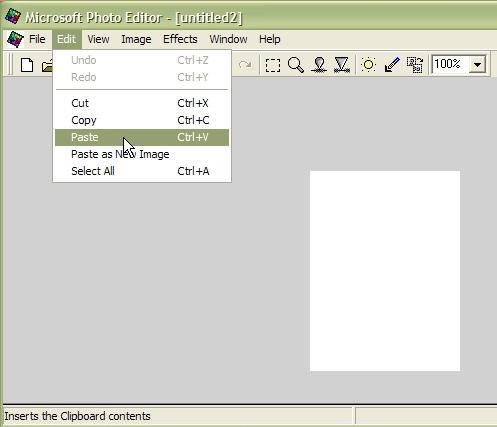Click the Redo arrow toolbar icon

click(245, 65)
